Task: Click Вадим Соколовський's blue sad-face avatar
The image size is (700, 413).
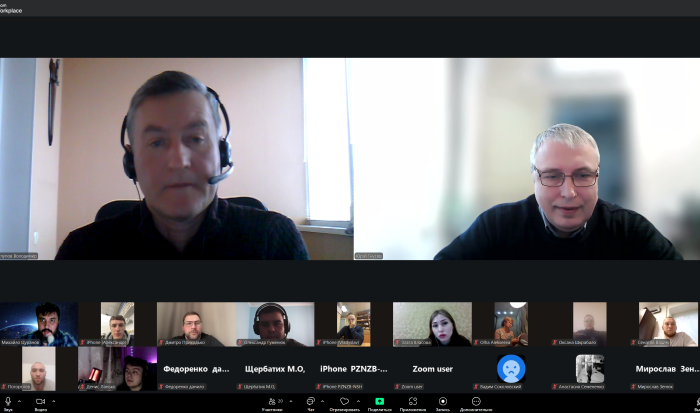Action: [511, 368]
